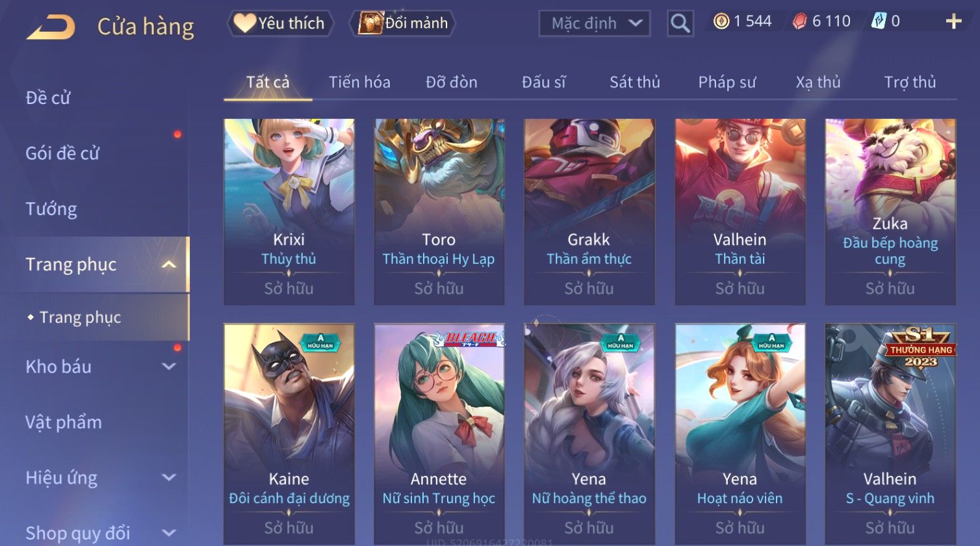Collapse the Trang phục sidebar section
Viewport: 980px width, 546px height.
tap(168, 265)
